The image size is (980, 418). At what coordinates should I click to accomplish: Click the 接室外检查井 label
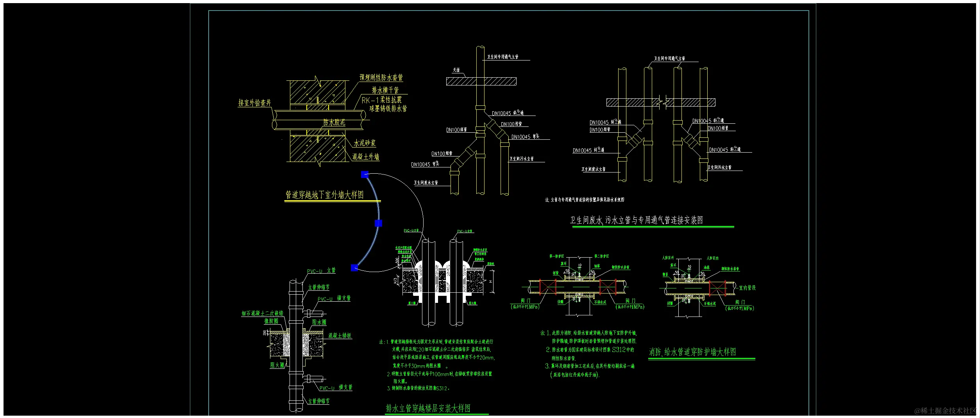click(x=254, y=103)
